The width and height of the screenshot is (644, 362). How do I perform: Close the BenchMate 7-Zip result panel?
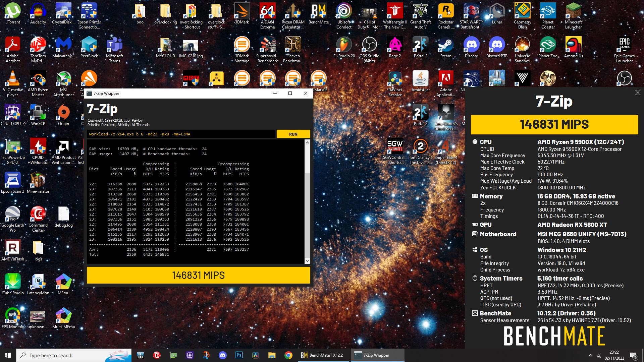point(638,93)
